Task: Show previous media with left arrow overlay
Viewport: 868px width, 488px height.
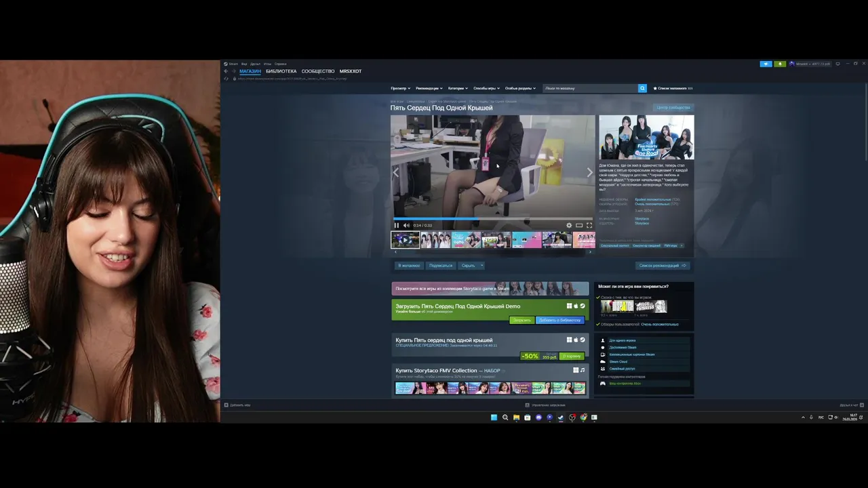Action: pyautogui.click(x=396, y=173)
